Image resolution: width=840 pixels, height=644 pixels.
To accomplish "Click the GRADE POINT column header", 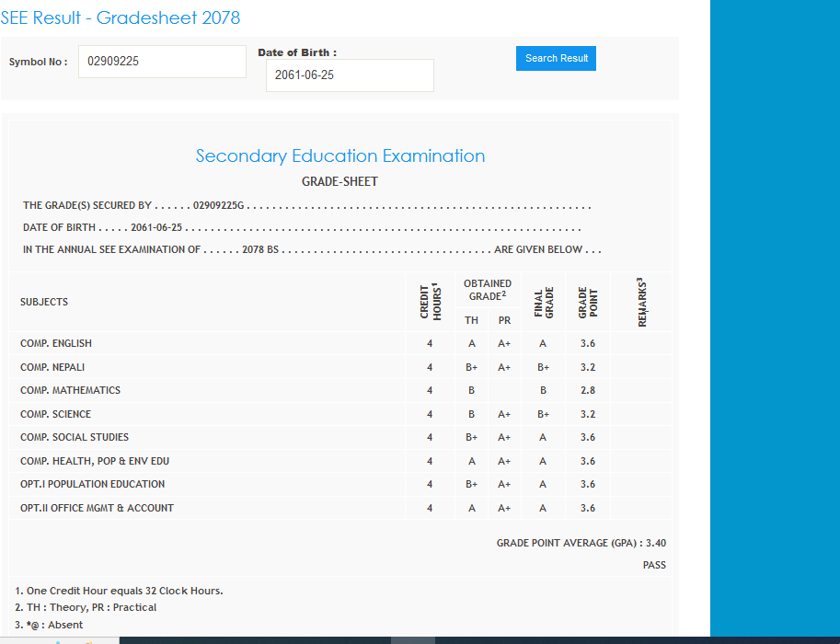I will tap(588, 302).
